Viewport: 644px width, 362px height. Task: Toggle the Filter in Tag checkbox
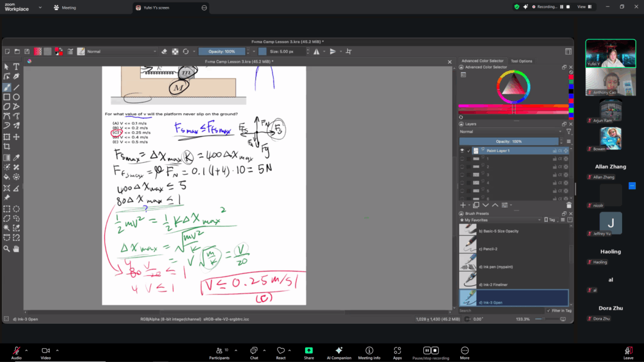(x=548, y=310)
